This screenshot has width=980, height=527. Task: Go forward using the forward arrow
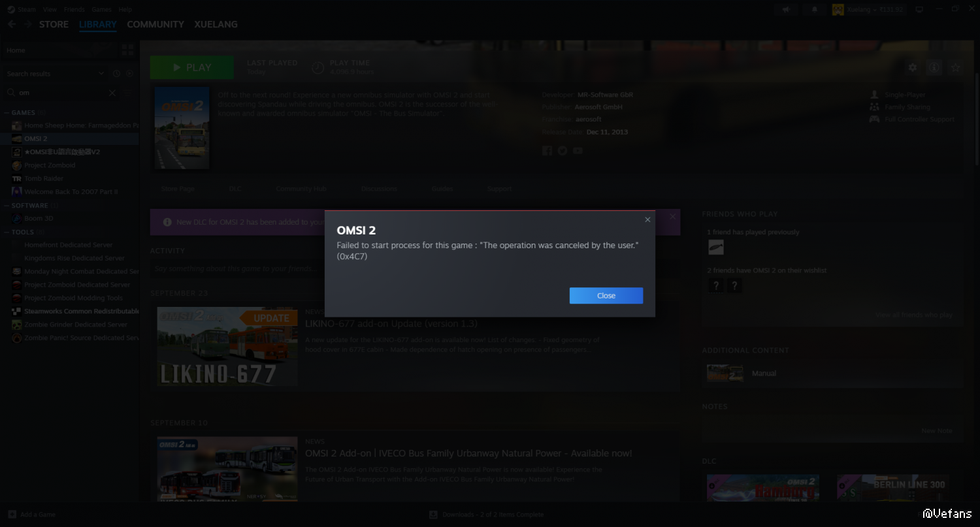pos(27,24)
